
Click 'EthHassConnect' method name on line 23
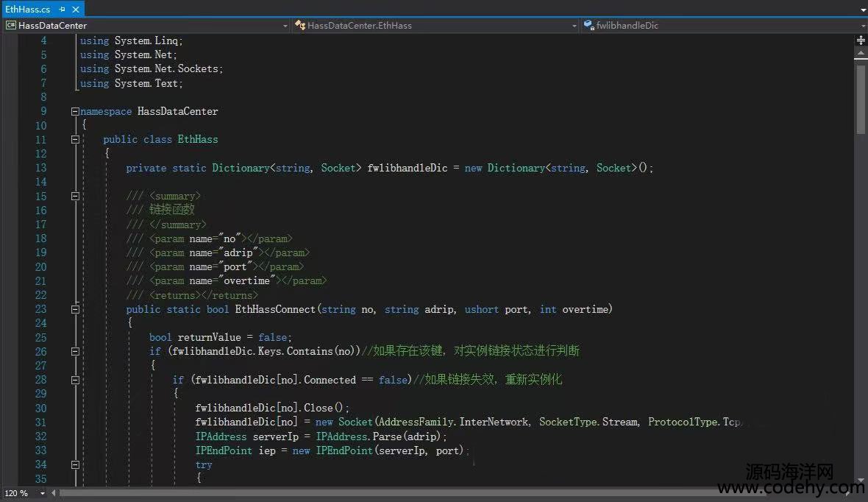click(275, 309)
